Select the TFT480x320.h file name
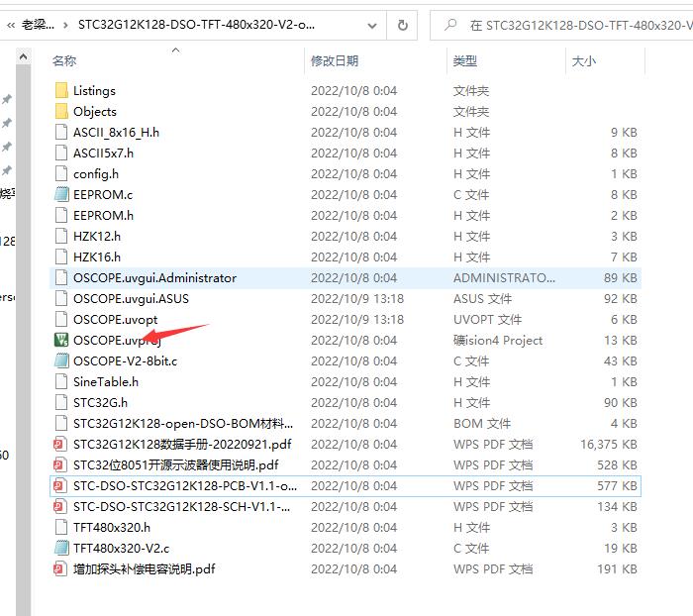 (112, 527)
